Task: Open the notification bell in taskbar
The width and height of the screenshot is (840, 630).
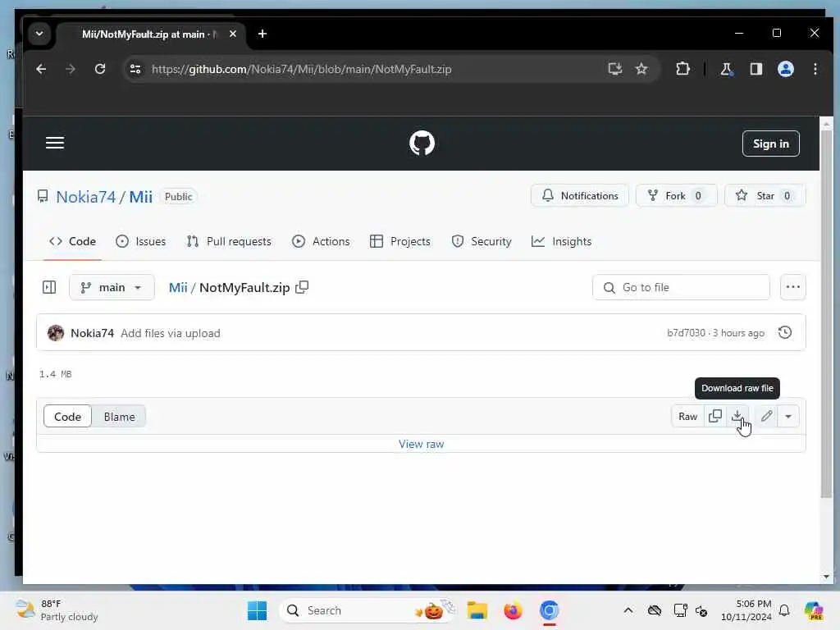Action: 783,610
